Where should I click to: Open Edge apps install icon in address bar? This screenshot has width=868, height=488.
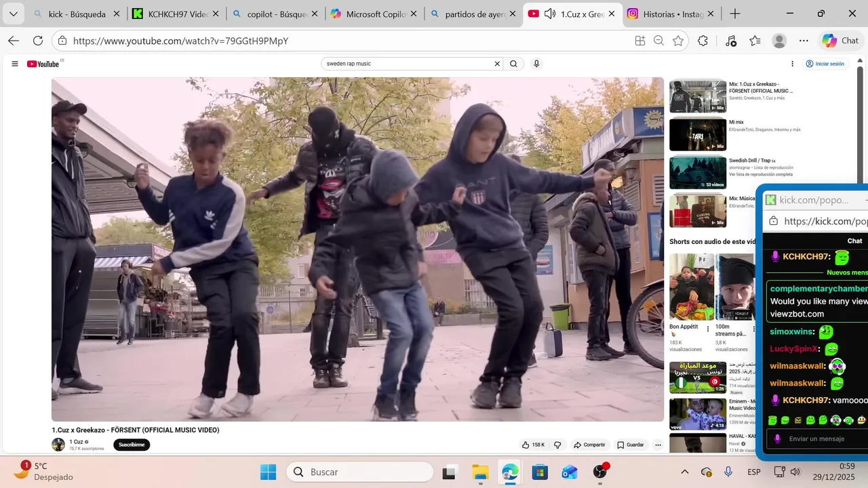(639, 41)
